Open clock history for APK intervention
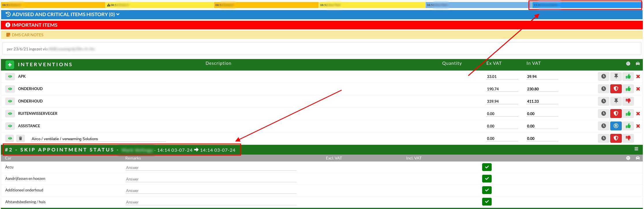The width and height of the screenshot is (644, 209). coord(603,76)
